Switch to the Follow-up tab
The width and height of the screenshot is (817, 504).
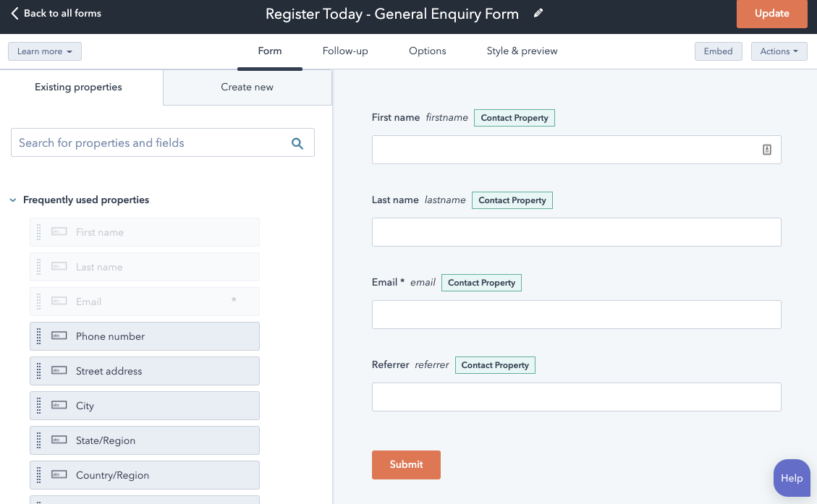(x=344, y=51)
